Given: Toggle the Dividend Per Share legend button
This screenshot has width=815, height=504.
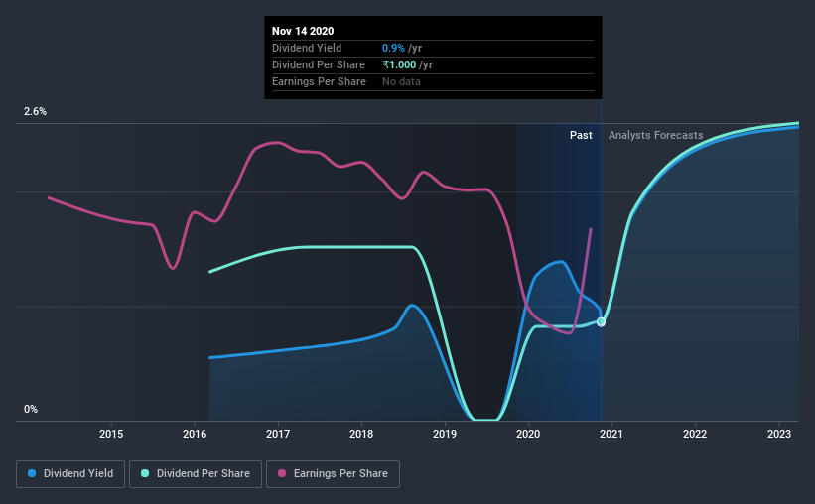Looking at the screenshot, I should [x=196, y=474].
